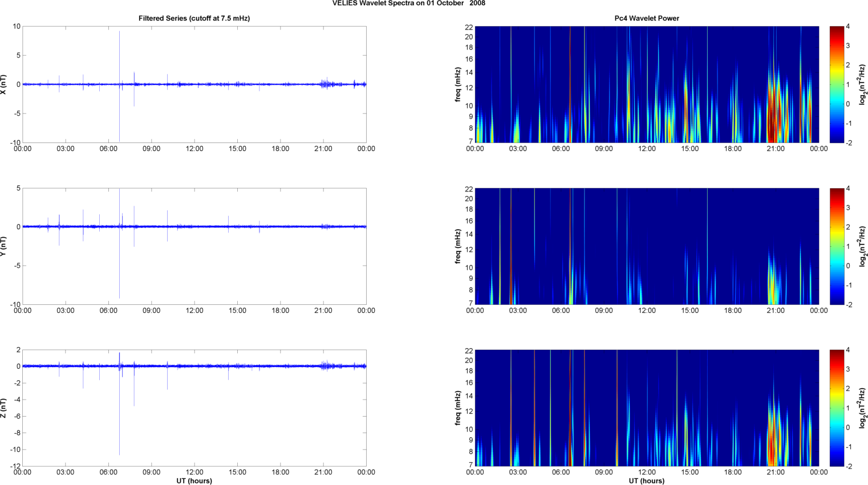The height and width of the screenshot is (485, 868).
Task: Click freq (mHz) label of bottom wavelet plot
Action: (x=458, y=408)
